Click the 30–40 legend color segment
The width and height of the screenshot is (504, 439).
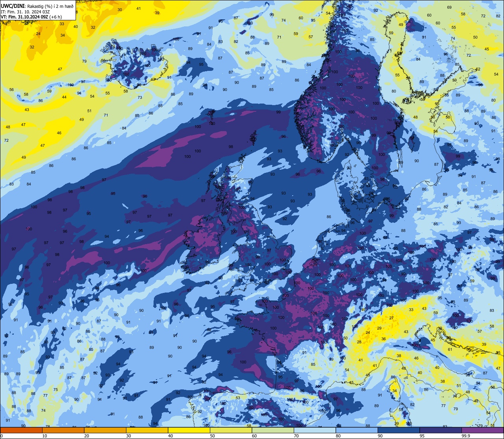coord(147,430)
